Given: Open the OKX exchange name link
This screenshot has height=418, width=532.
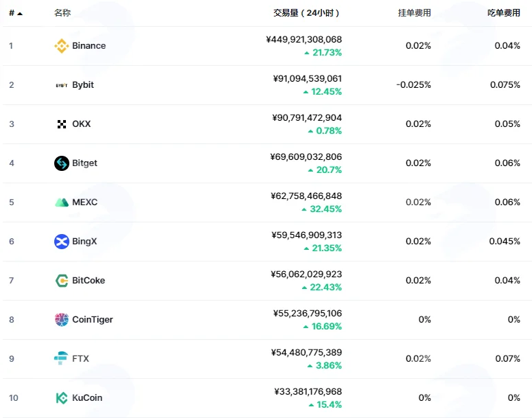Looking at the screenshot, I should [82, 124].
